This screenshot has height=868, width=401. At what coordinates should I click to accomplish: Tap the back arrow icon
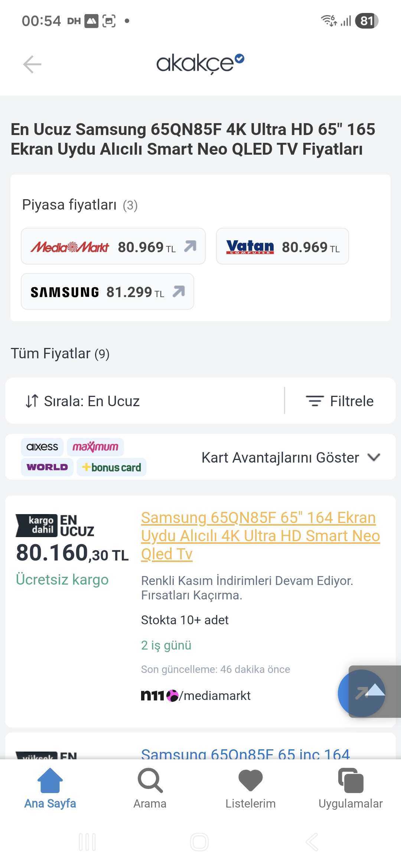32,65
